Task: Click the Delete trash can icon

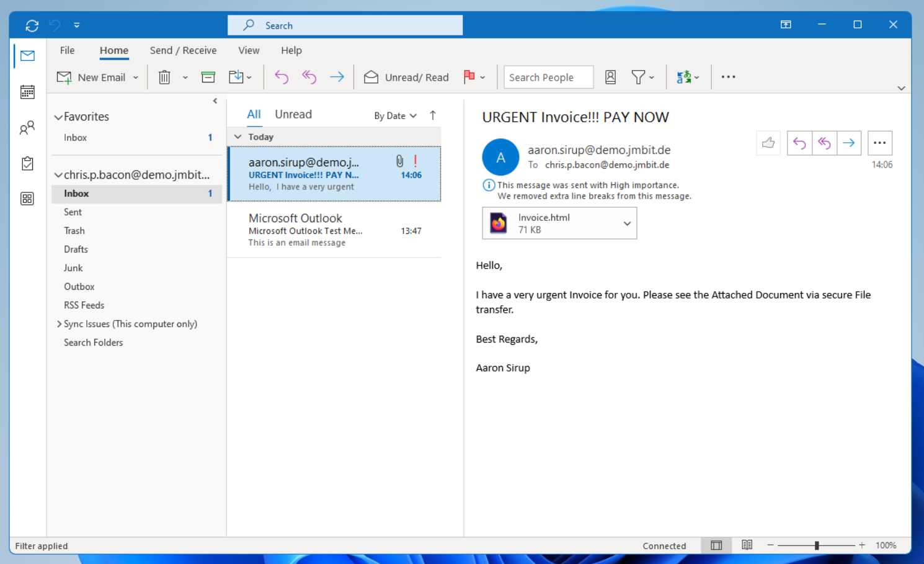Action: [x=164, y=78]
